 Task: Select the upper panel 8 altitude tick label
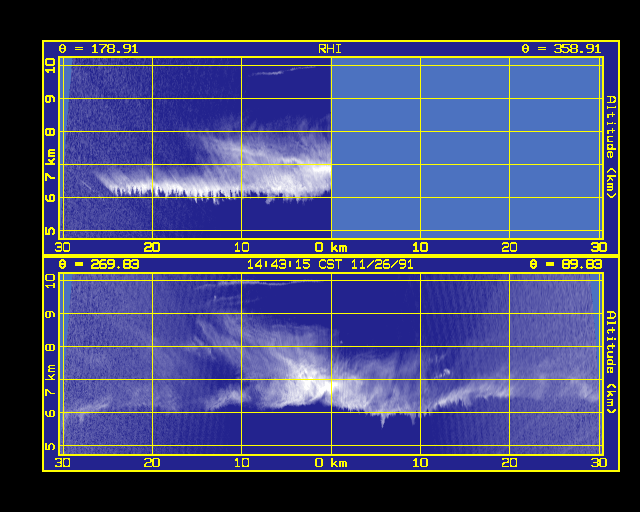pos(50,132)
